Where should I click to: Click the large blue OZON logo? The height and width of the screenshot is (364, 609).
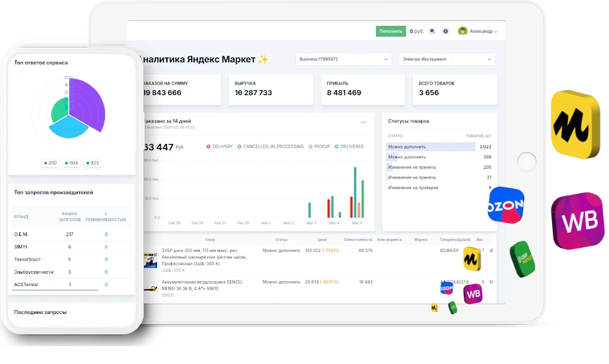click(506, 205)
